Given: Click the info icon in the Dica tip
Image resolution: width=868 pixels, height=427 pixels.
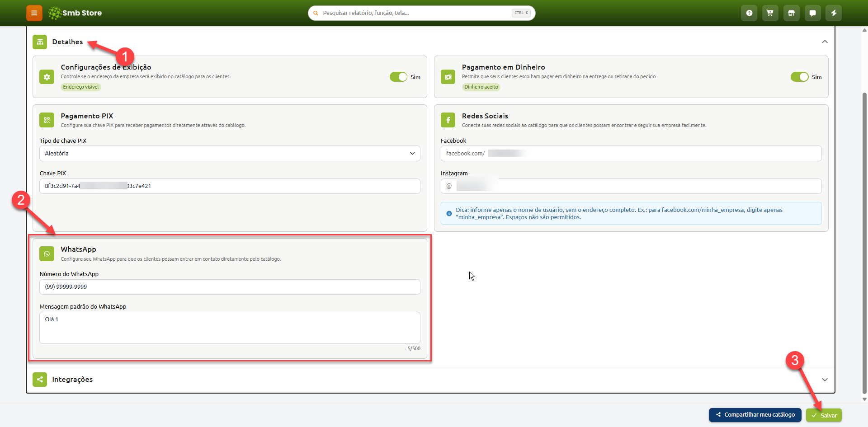Looking at the screenshot, I should [449, 214].
